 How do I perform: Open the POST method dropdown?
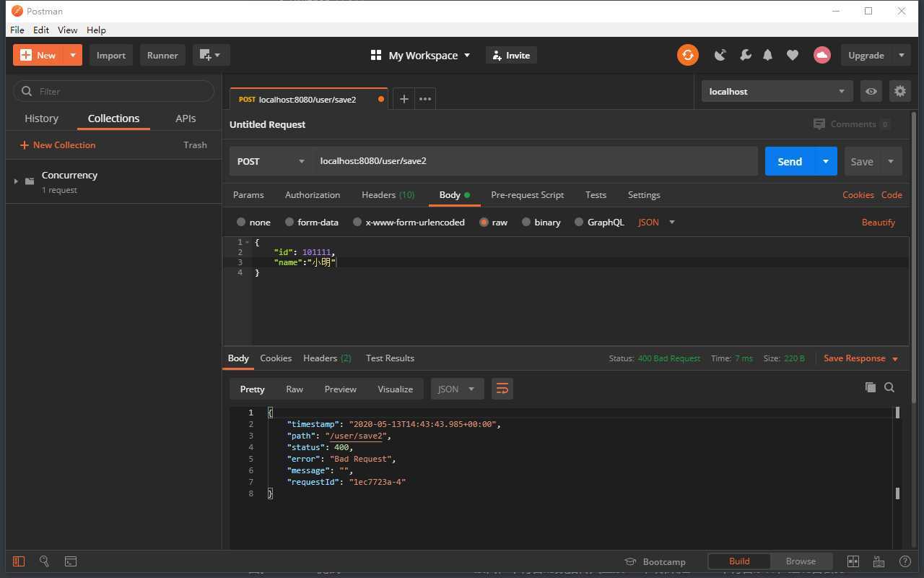(x=271, y=161)
